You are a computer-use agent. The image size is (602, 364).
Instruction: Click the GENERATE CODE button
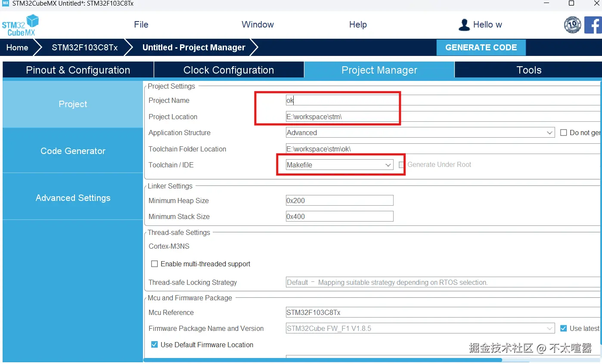pyautogui.click(x=481, y=47)
